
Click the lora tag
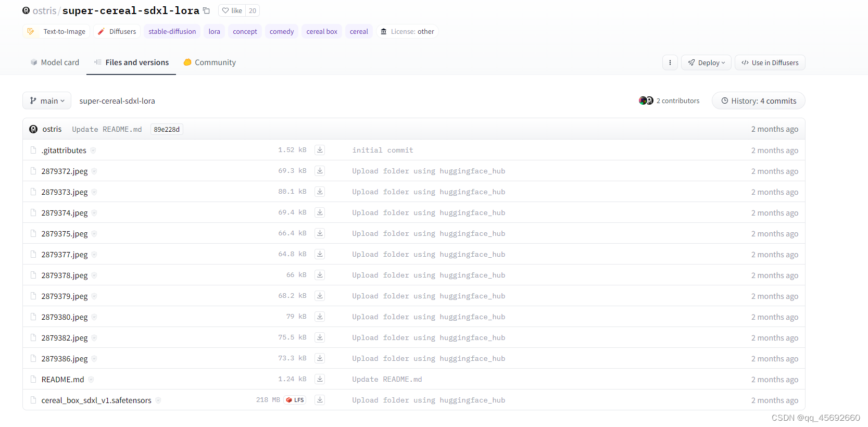tap(215, 31)
